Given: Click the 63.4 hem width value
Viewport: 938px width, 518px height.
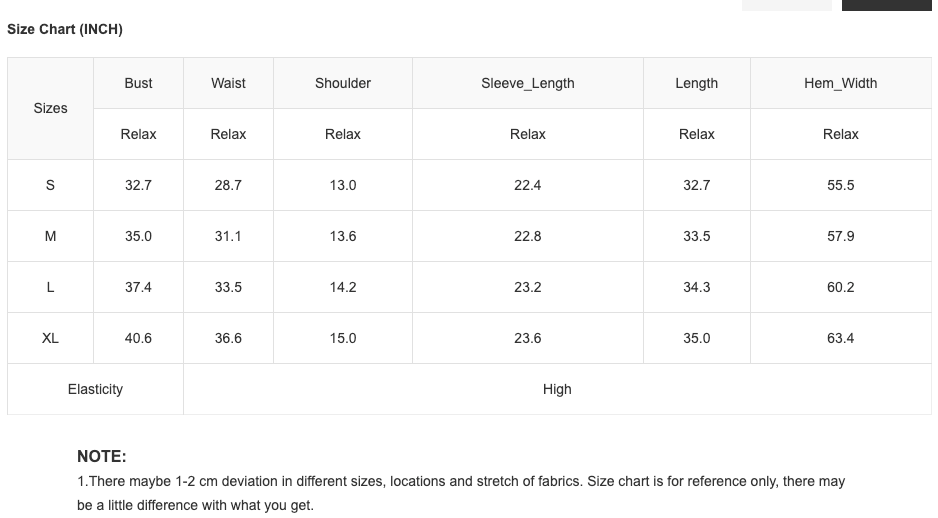Looking at the screenshot, I should [x=840, y=338].
